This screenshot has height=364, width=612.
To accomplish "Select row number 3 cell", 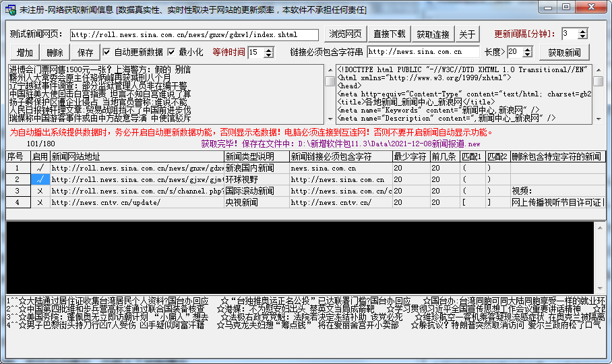I will click(18, 191).
